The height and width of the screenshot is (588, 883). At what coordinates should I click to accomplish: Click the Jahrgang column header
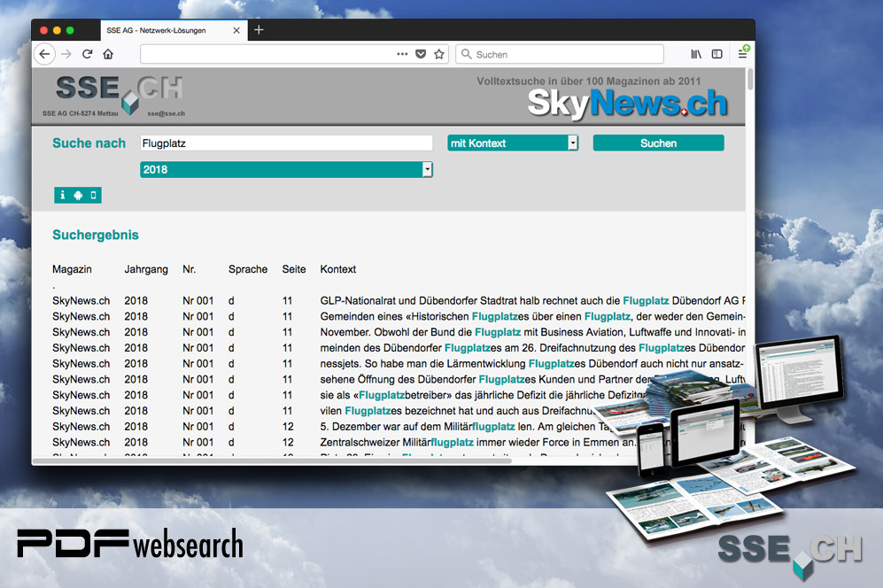146,269
